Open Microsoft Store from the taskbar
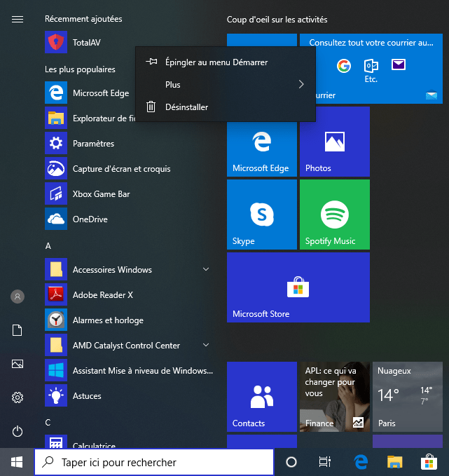 point(429,461)
